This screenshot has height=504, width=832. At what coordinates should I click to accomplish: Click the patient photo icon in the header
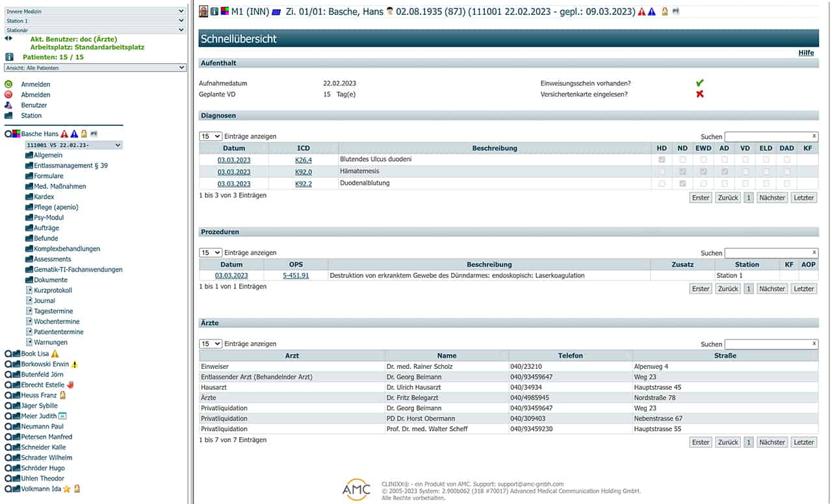(x=203, y=11)
